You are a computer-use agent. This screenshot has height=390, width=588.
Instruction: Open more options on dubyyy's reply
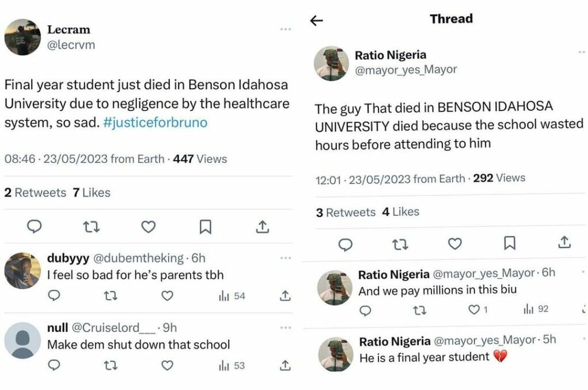click(x=286, y=258)
